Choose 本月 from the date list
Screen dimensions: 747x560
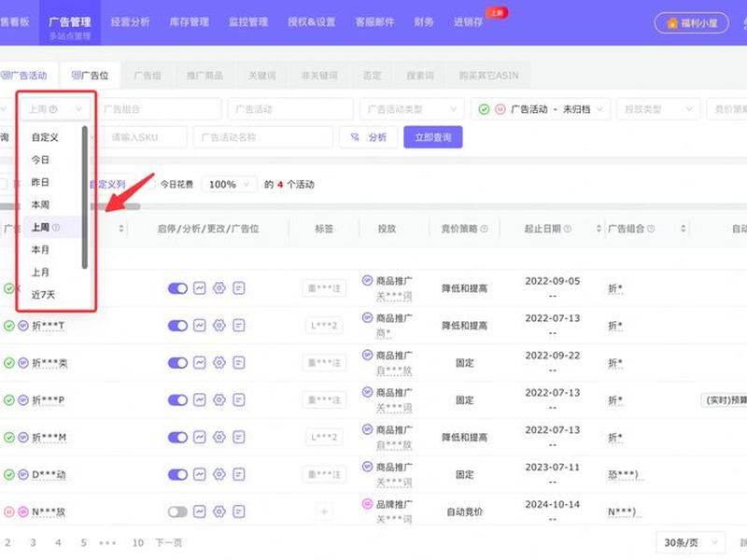coord(51,249)
